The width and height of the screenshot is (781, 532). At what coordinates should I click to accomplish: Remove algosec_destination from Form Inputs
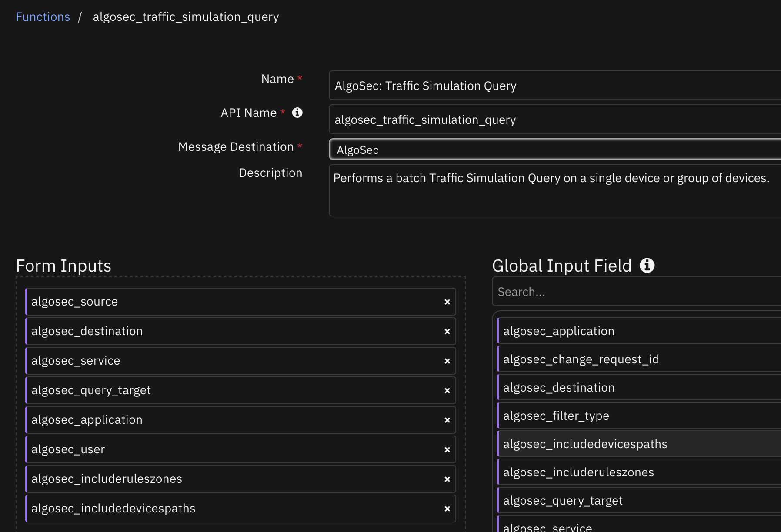pos(447,331)
